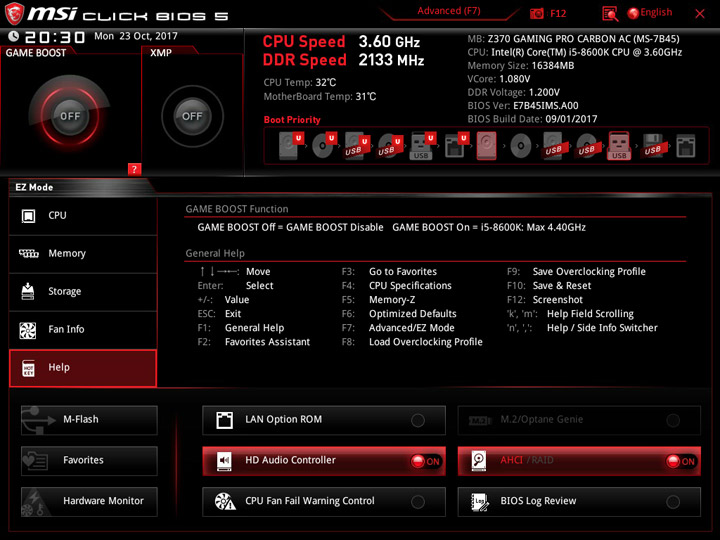
Task: Click the 20:30 system clock
Action: 55,37
